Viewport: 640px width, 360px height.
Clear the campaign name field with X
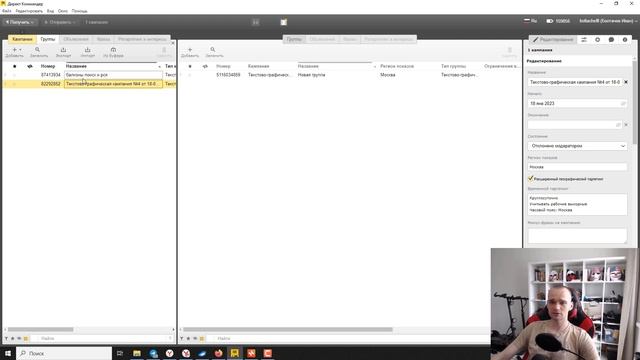coord(626,82)
